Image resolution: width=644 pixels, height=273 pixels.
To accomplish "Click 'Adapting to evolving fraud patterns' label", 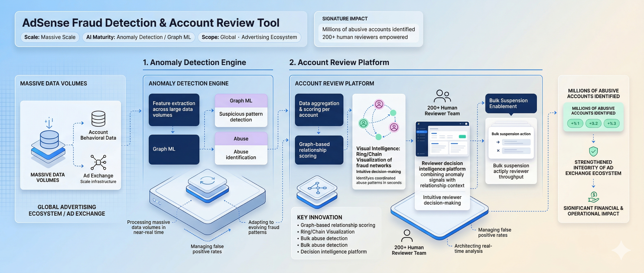I will pyautogui.click(x=264, y=227).
